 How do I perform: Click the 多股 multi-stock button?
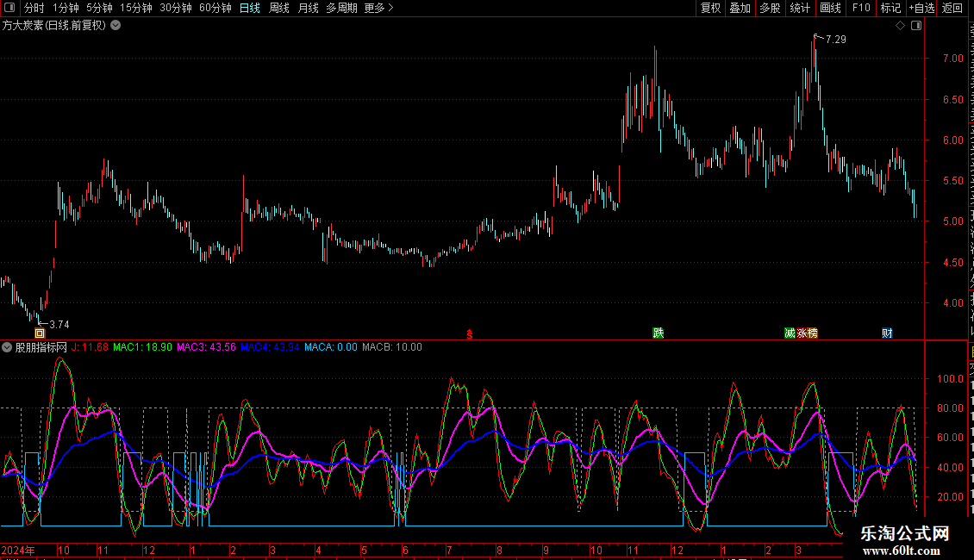(x=770, y=8)
